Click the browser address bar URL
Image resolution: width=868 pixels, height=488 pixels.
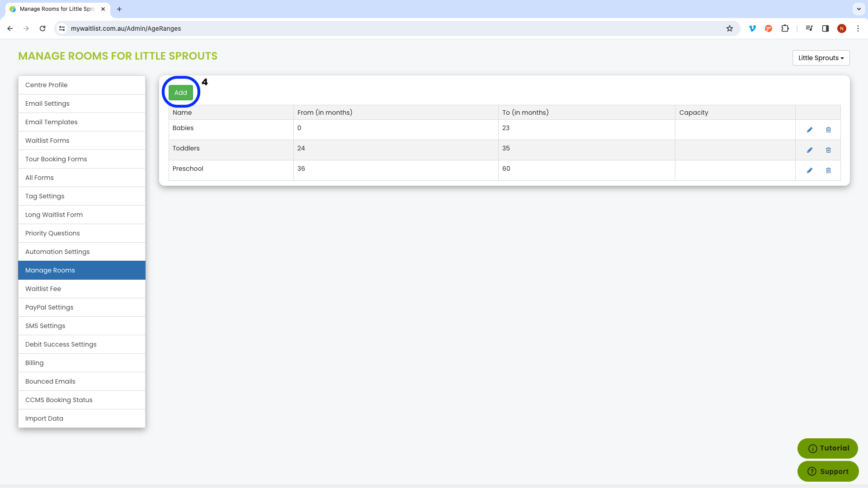tap(126, 28)
